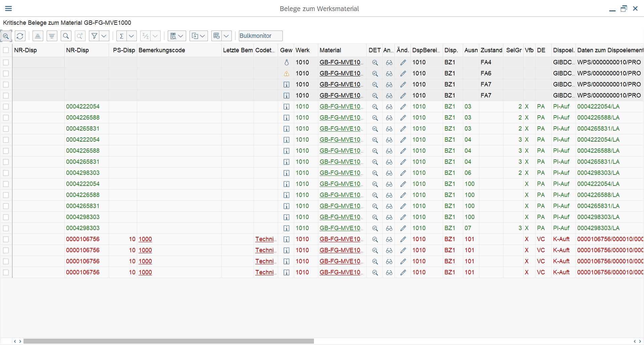Click the binoculars display icon in FA6 row
The height and width of the screenshot is (345, 644).
(x=389, y=73)
